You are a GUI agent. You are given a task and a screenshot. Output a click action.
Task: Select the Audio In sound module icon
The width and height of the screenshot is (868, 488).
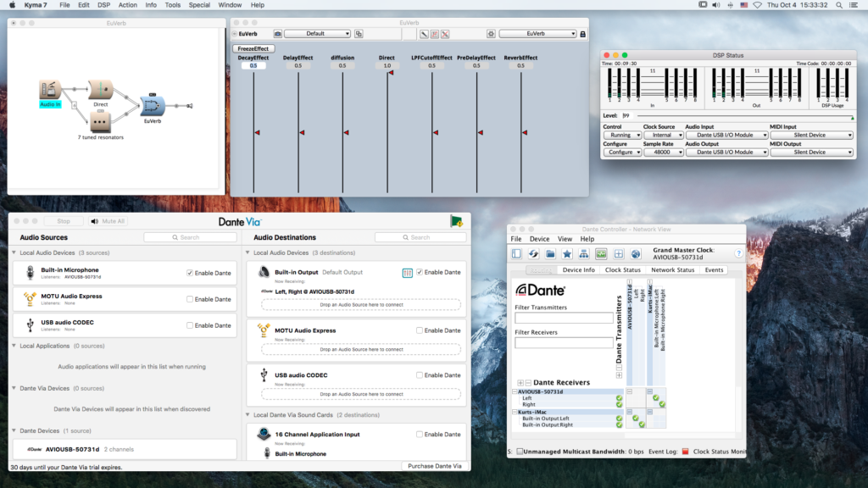click(50, 90)
